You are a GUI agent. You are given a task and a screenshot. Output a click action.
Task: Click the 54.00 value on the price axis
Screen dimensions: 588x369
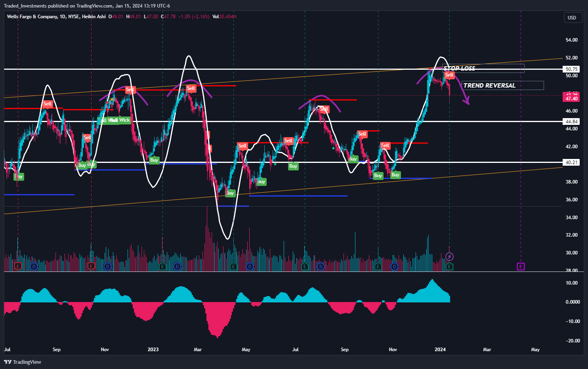pyautogui.click(x=571, y=40)
